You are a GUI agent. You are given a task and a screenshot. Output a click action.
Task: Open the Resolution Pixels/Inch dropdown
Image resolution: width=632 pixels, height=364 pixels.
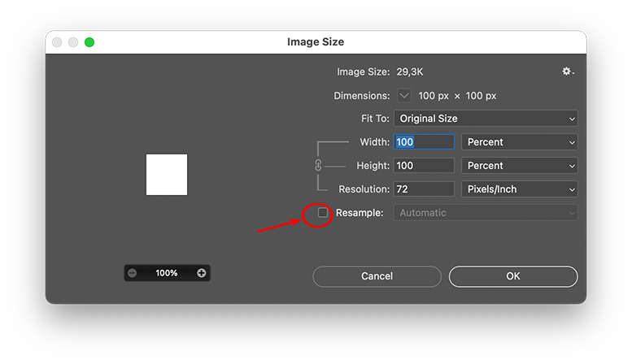[x=519, y=189]
